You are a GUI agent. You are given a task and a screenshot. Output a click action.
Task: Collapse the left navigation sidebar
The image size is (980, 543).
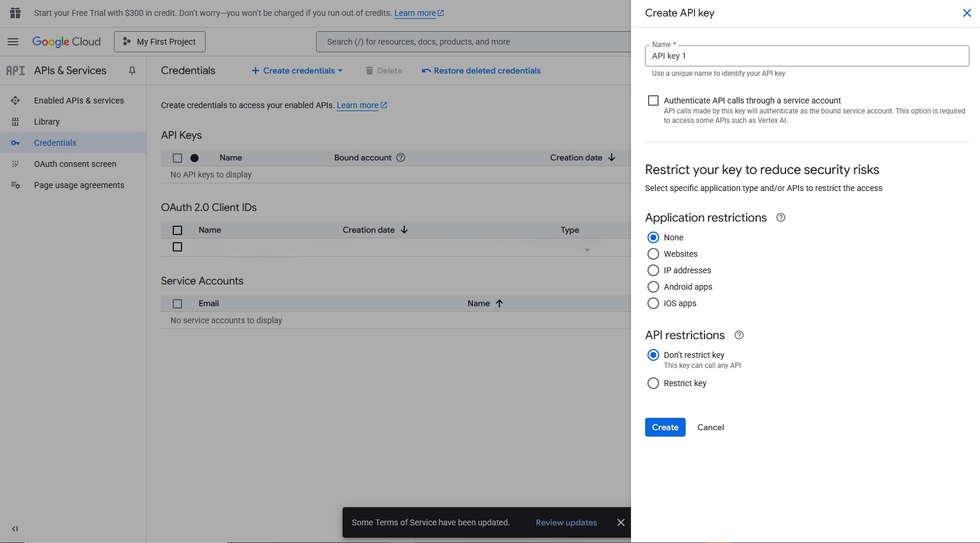click(x=15, y=528)
